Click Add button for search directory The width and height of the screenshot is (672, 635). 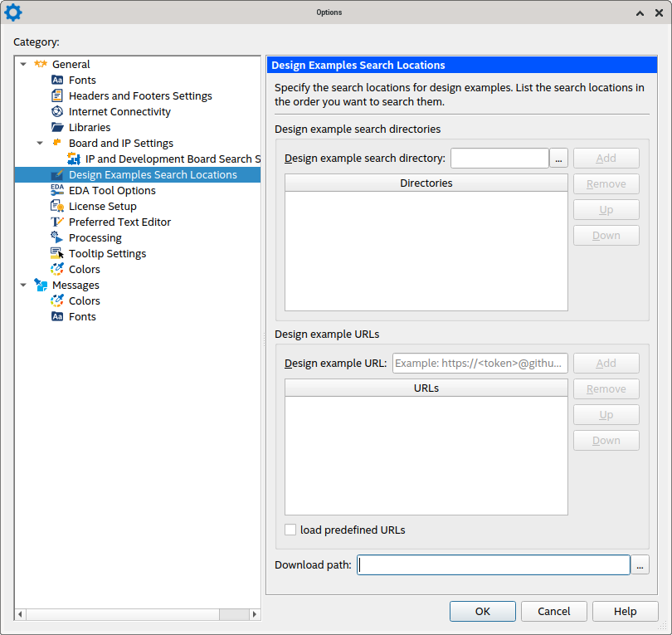pos(606,159)
